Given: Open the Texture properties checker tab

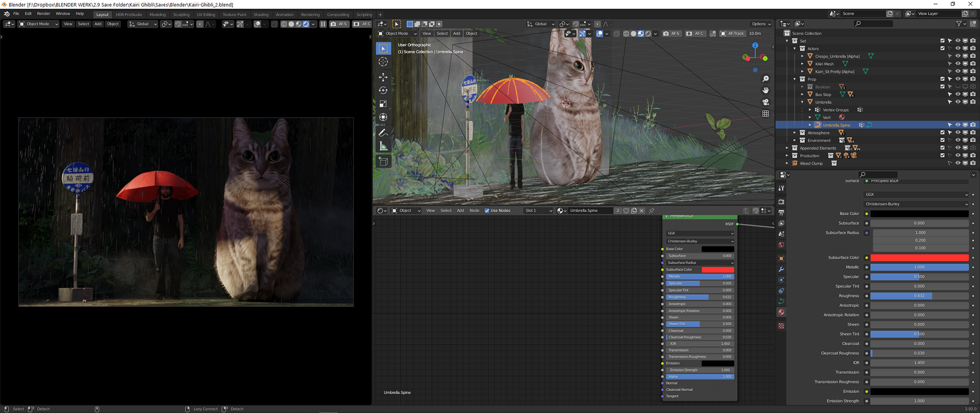Looking at the screenshot, I should click(781, 326).
